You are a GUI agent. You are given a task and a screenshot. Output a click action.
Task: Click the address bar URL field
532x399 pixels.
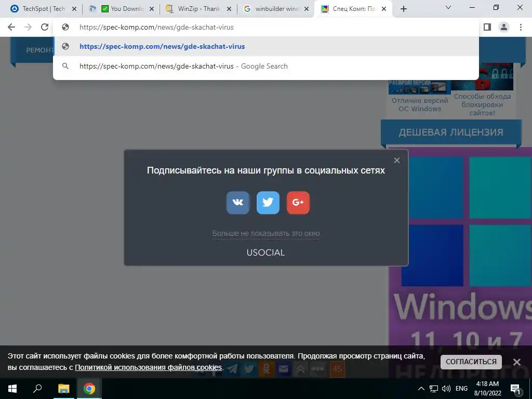pyautogui.click(x=266, y=27)
